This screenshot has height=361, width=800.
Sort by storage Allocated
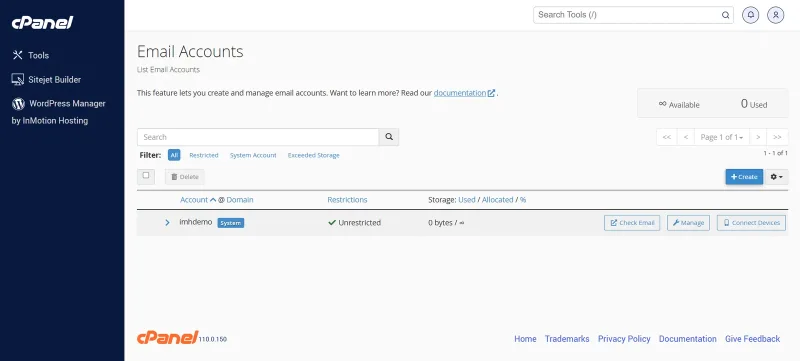click(497, 200)
